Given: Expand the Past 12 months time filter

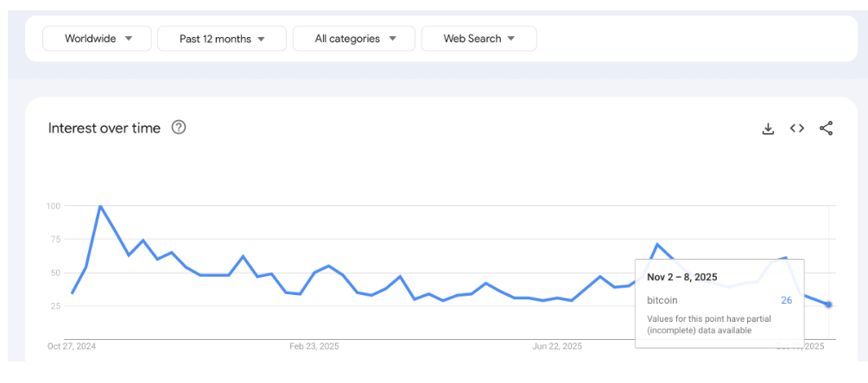Looking at the screenshot, I should click(222, 39).
